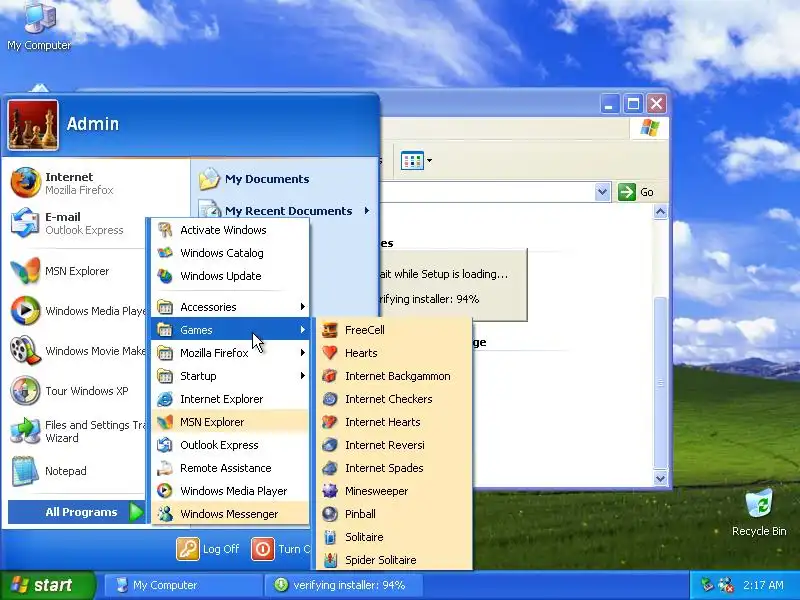The width and height of the screenshot is (800, 600).
Task: Select MSN Explorer in All Programs list
Action: 230,422
